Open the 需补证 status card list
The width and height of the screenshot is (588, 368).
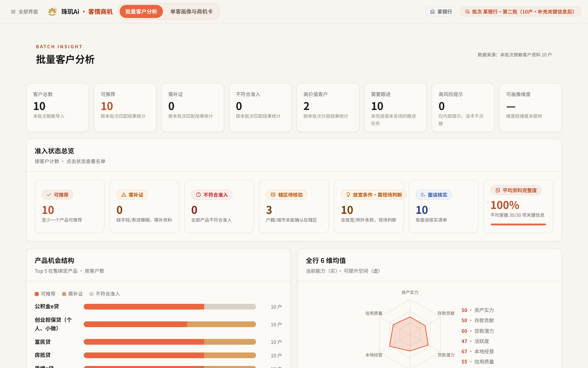tap(144, 206)
